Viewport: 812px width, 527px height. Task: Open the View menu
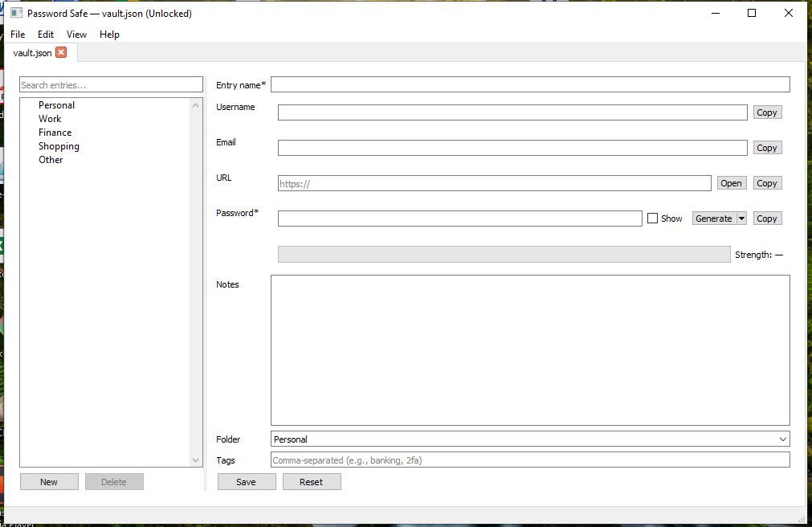pos(76,35)
